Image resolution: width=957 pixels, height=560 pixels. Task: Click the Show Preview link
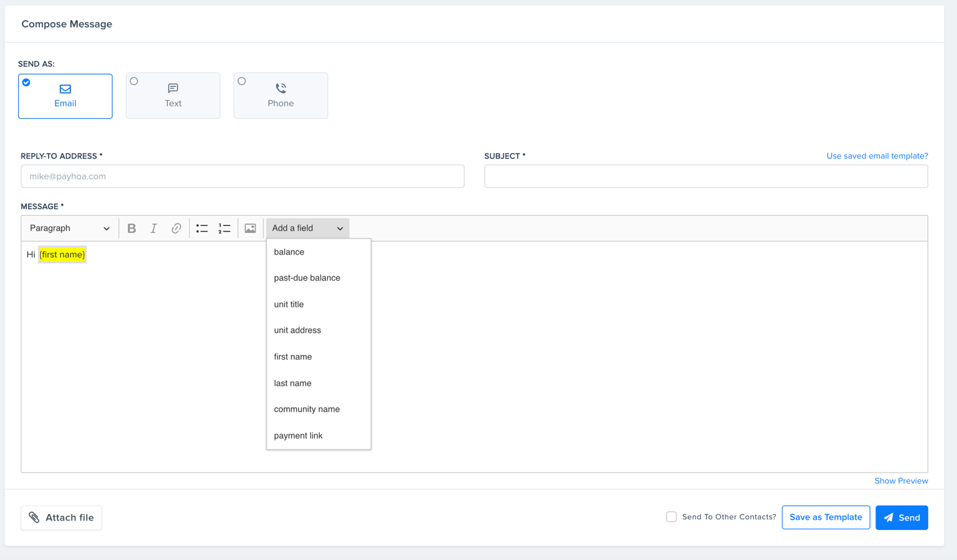click(901, 481)
